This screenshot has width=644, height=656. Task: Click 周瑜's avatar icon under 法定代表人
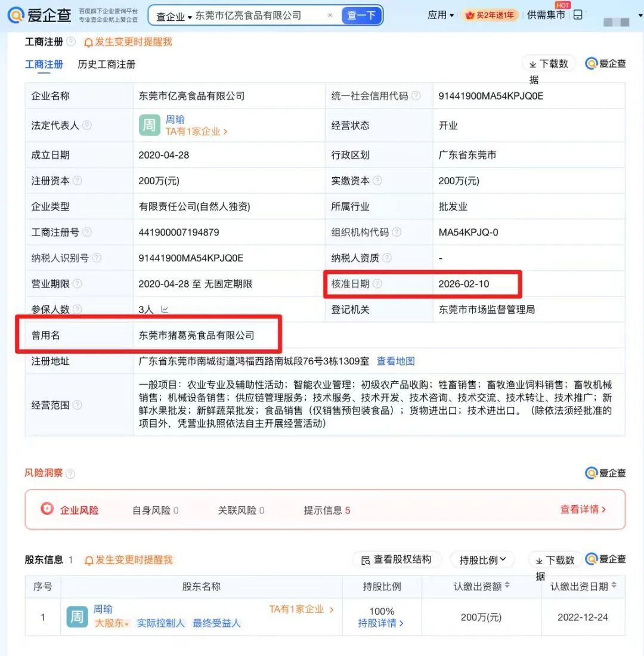[x=149, y=126]
